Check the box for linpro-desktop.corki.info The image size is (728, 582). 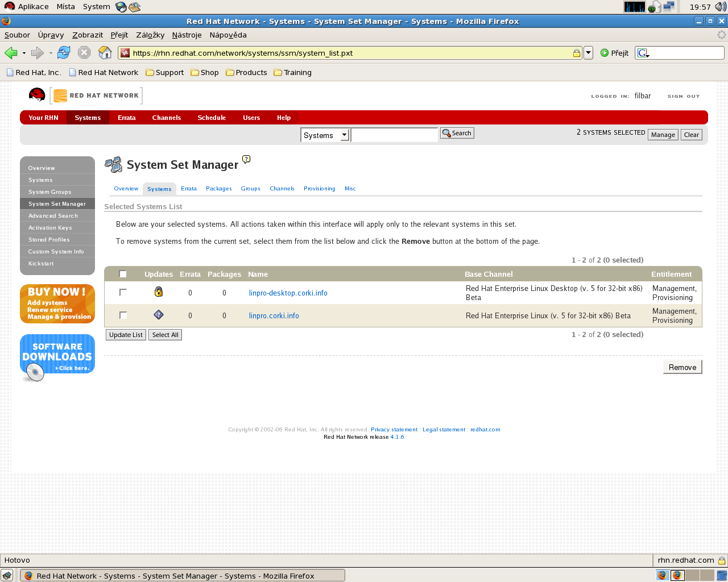point(123,292)
